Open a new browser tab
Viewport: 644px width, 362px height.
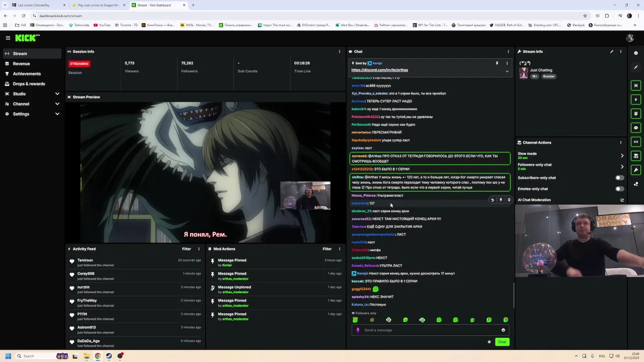(193, 5)
